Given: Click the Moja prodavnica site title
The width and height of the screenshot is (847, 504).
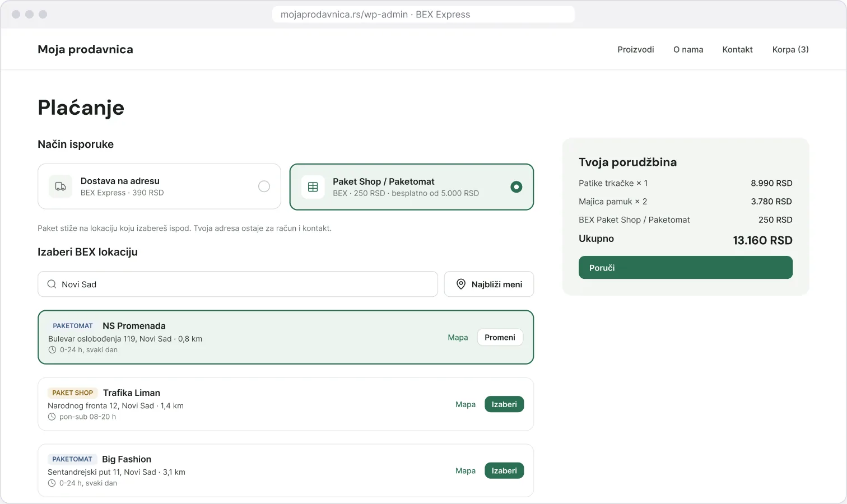Looking at the screenshot, I should point(85,49).
